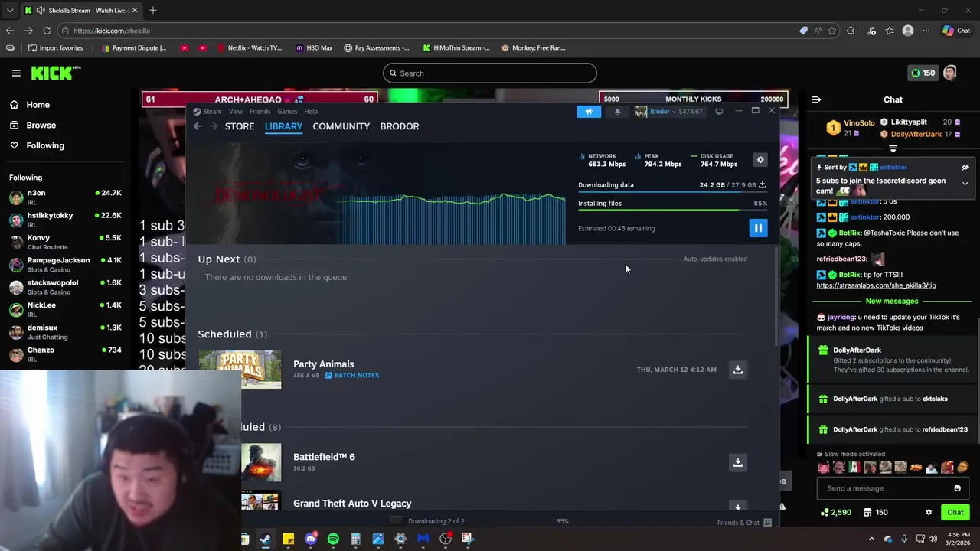980x551 pixels.
Task: Open Kick user profile avatar menu
Action: (950, 73)
